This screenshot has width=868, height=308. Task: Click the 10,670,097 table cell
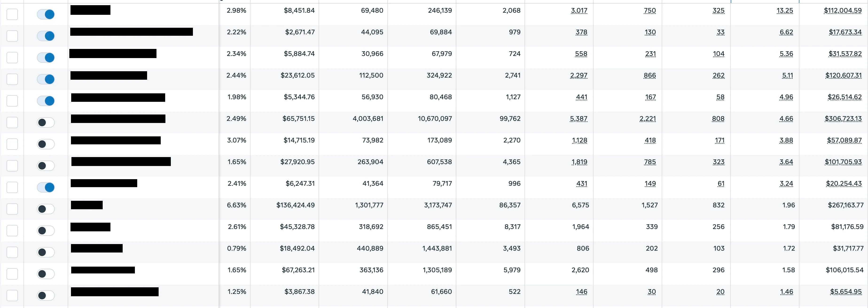(435, 119)
